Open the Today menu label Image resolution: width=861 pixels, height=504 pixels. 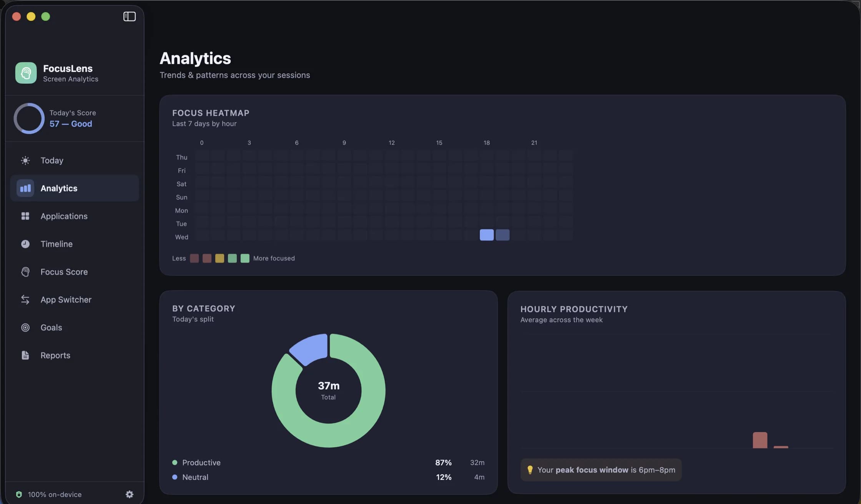52,160
